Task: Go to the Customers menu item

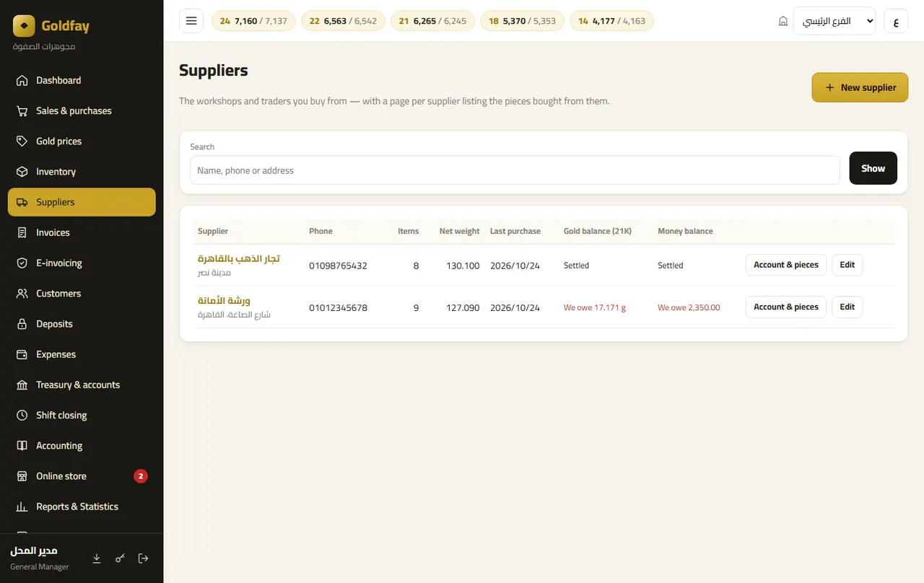Action: (x=82, y=294)
